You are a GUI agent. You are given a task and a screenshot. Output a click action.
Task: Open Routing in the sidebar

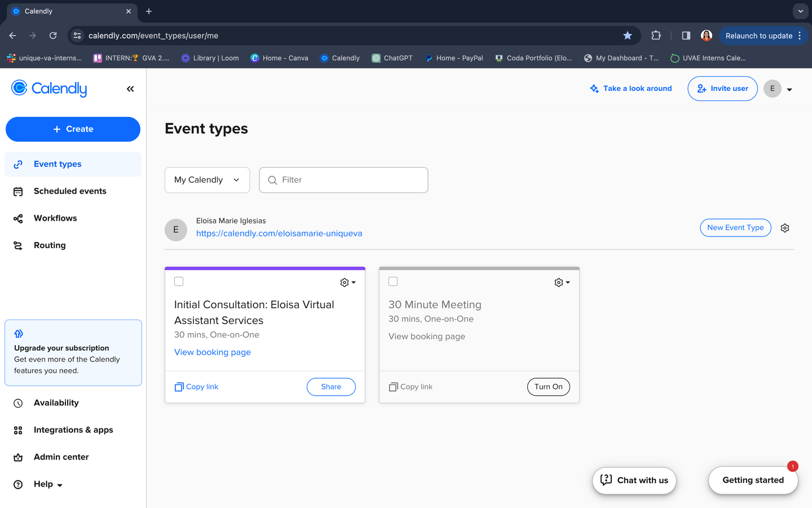(x=73, y=246)
